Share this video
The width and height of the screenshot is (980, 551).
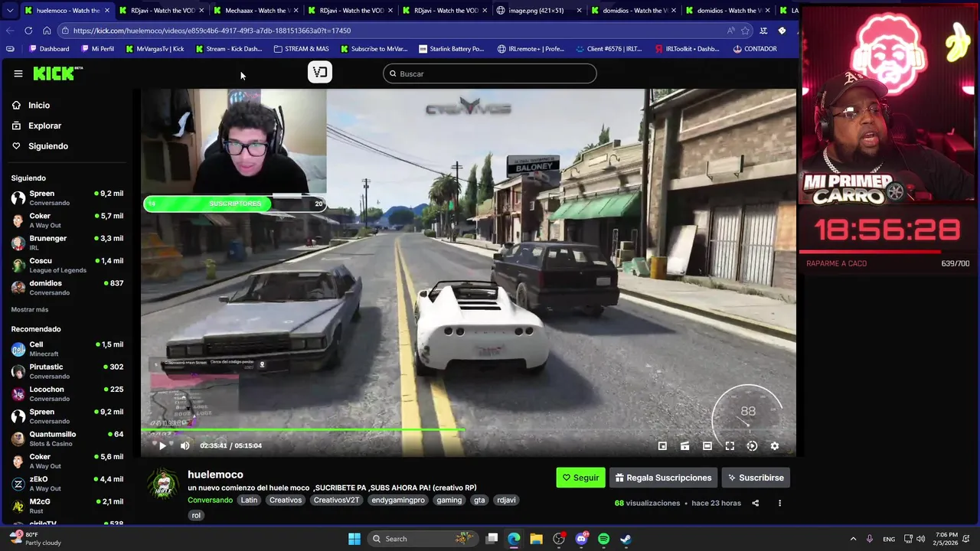[755, 503]
